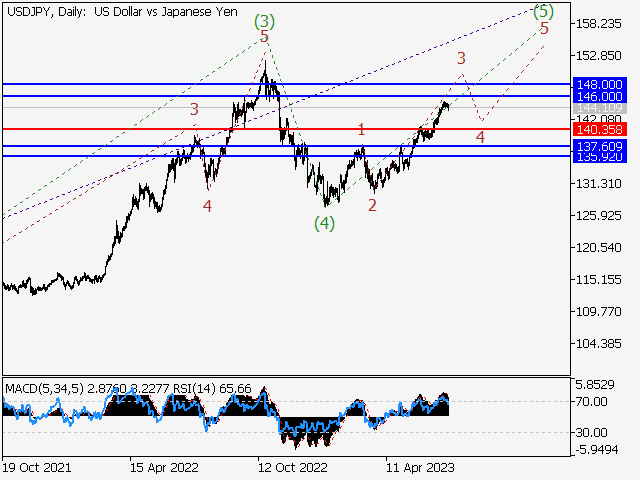This screenshot has height=480, width=640.
Task: Click the 30.00 RSI level label
Action: click(x=591, y=432)
